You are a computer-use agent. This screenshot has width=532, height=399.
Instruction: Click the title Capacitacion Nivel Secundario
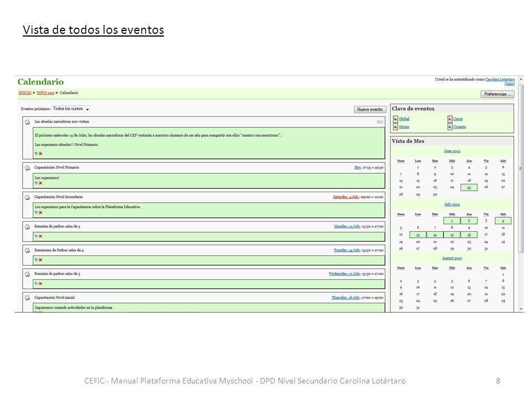(58, 197)
